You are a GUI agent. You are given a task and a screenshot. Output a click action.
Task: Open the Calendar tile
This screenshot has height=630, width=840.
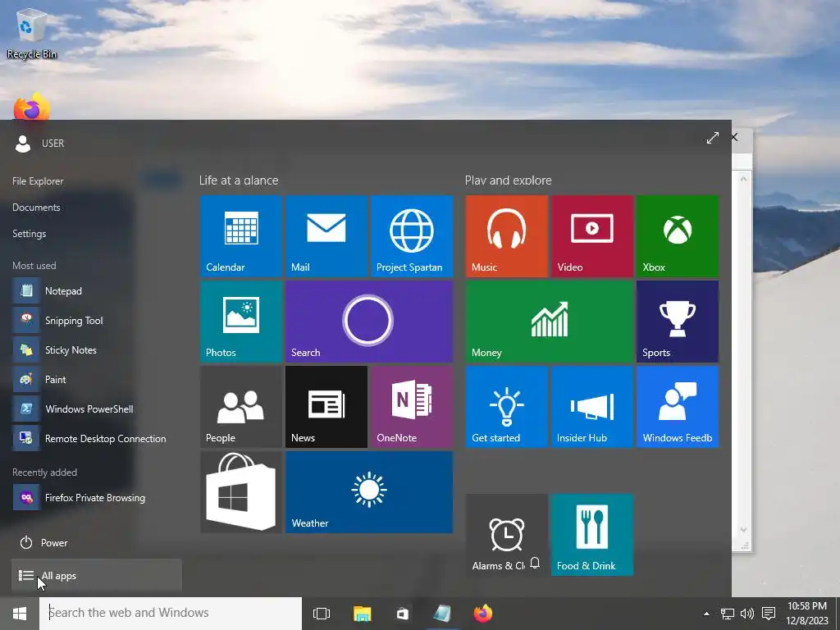click(x=241, y=236)
